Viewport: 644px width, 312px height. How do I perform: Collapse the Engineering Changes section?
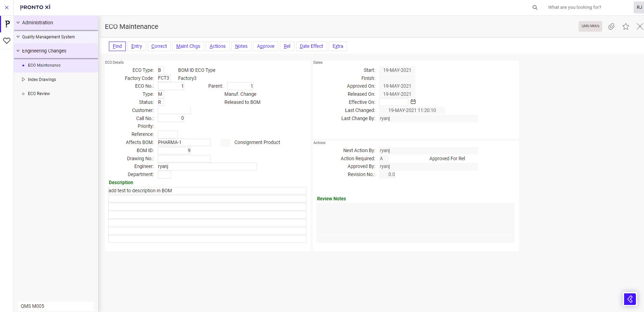point(18,51)
